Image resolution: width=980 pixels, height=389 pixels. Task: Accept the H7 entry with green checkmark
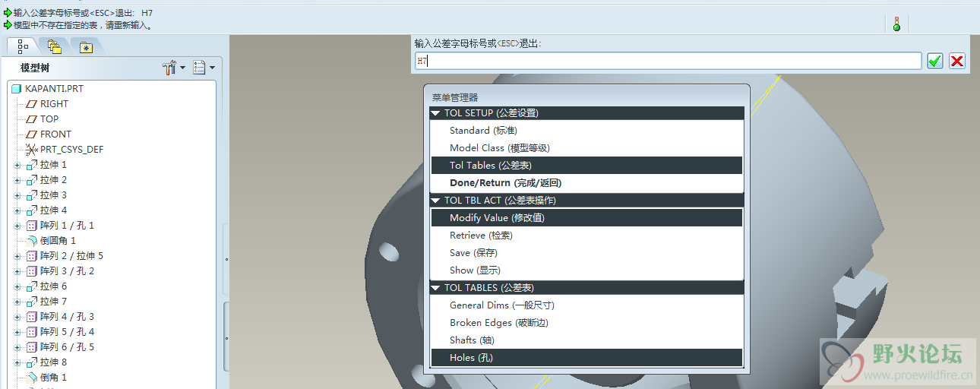pyautogui.click(x=935, y=61)
